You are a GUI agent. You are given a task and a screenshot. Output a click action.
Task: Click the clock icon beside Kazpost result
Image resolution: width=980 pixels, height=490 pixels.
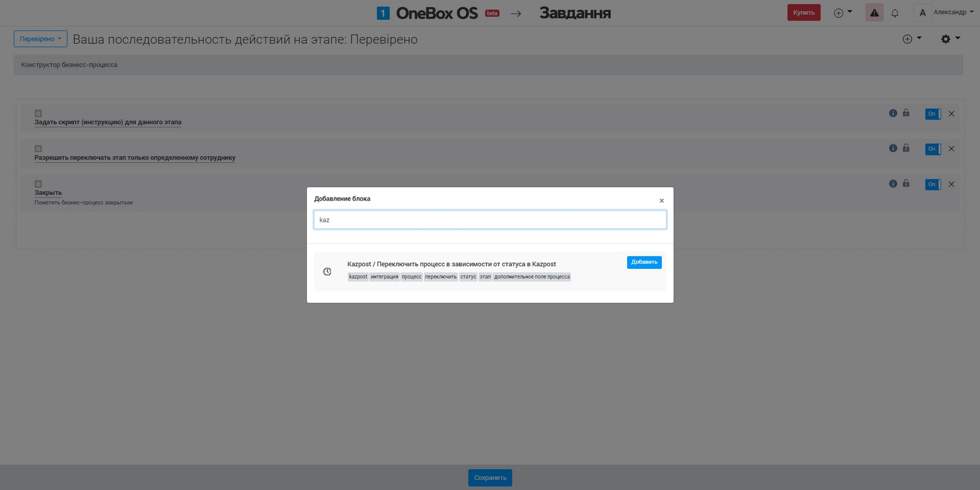click(327, 271)
